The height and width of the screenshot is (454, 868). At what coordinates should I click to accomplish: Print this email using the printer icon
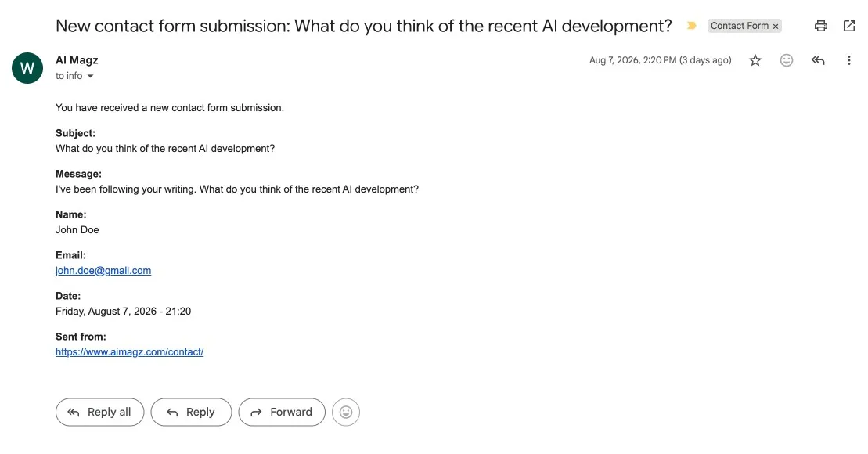821,26
